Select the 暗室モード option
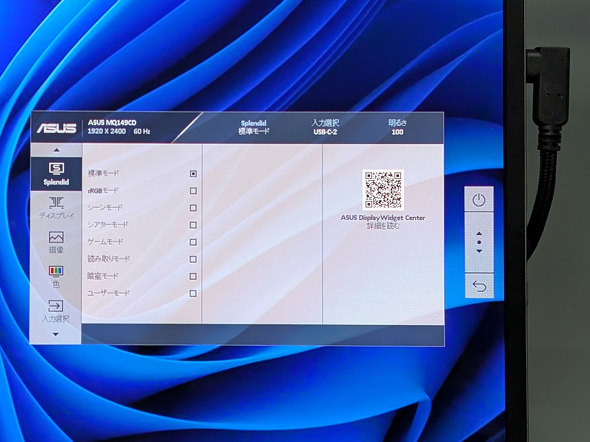Image resolution: width=590 pixels, height=442 pixels. pyautogui.click(x=193, y=276)
